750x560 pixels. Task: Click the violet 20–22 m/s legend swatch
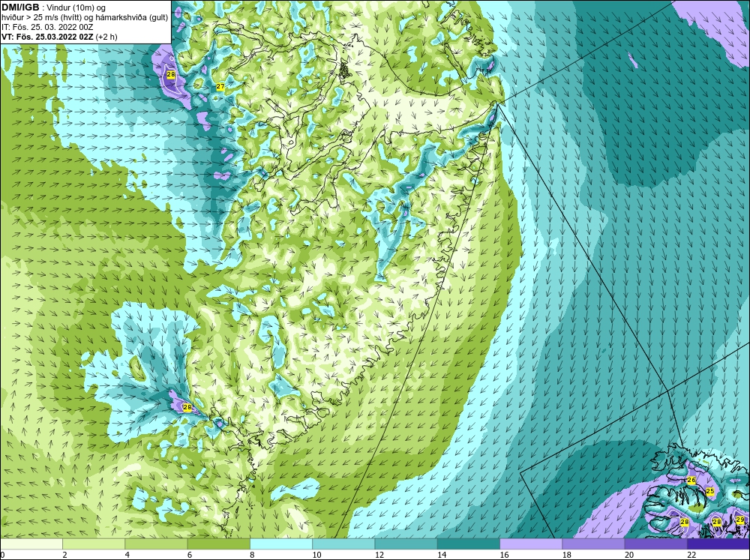[x=656, y=544]
